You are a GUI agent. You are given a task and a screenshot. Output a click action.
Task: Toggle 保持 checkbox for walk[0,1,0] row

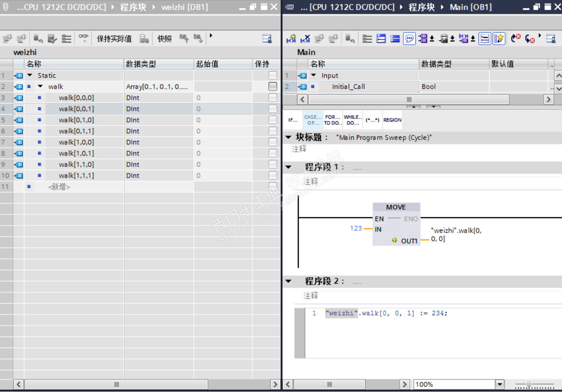pyautogui.click(x=273, y=120)
